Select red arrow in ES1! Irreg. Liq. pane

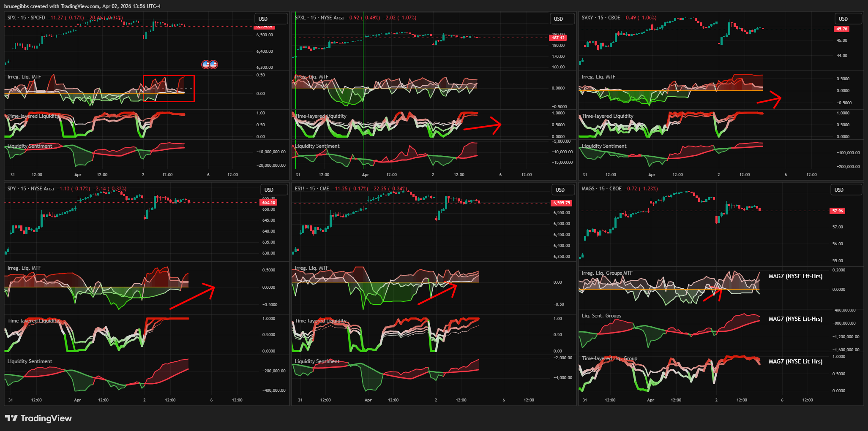pos(437,295)
